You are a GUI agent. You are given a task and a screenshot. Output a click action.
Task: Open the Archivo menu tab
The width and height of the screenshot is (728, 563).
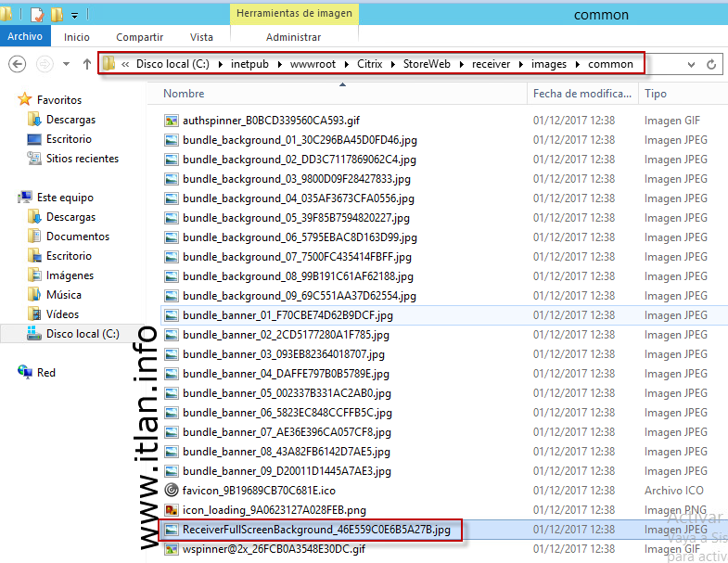pyautogui.click(x=25, y=37)
